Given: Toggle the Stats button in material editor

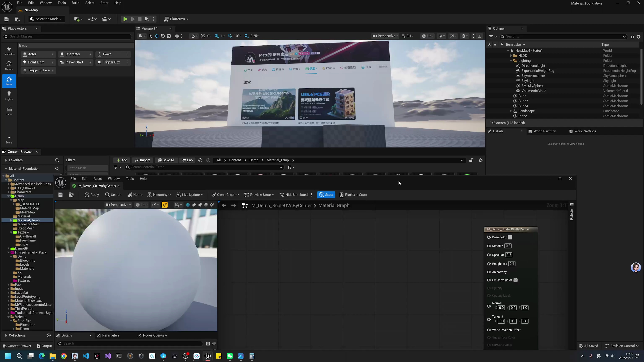Looking at the screenshot, I should (x=326, y=195).
